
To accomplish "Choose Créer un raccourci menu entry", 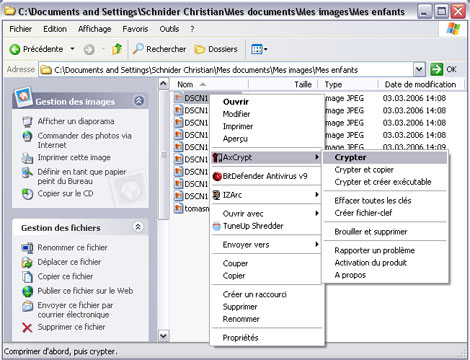I will pyautogui.click(x=267, y=294).
